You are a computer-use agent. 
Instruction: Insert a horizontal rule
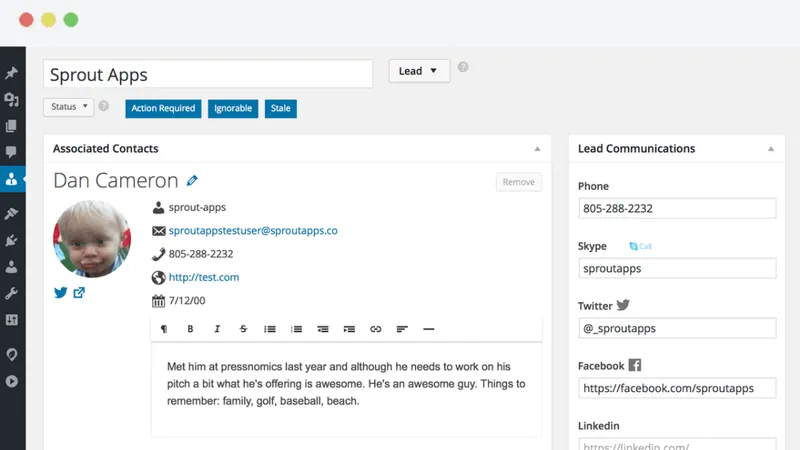point(429,329)
